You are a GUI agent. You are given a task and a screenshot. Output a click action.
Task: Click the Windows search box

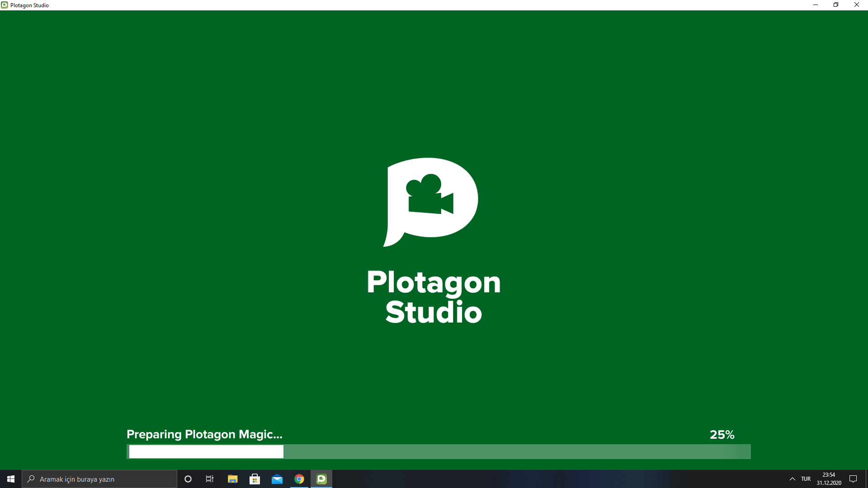click(99, 479)
